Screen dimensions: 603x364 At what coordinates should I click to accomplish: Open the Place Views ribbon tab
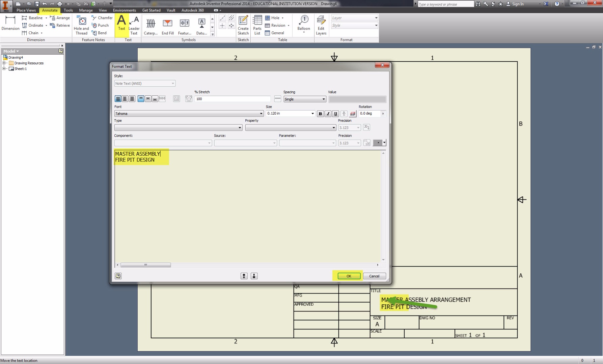(x=26, y=10)
